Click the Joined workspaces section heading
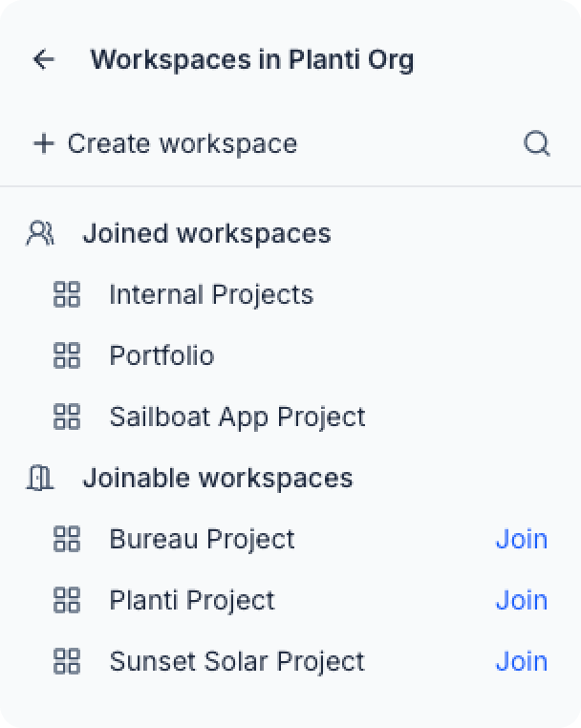Image resolution: width=581 pixels, height=728 pixels. point(206,234)
